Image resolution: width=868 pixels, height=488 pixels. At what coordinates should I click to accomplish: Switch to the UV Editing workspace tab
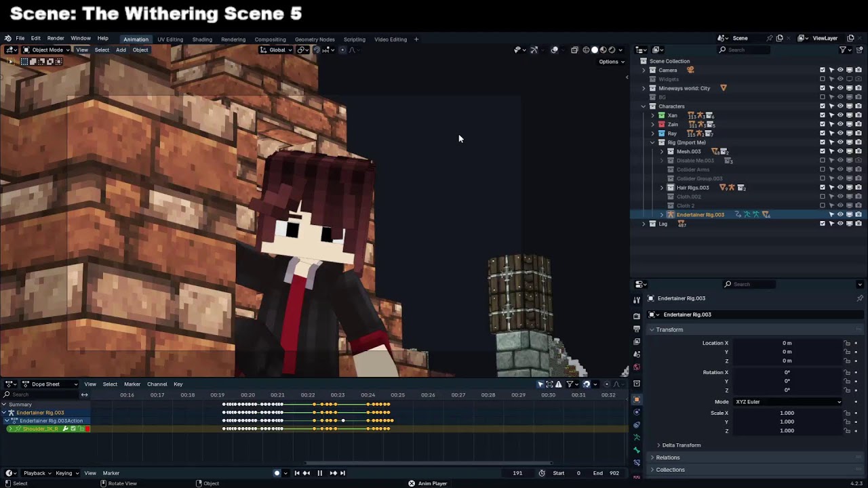tap(170, 39)
